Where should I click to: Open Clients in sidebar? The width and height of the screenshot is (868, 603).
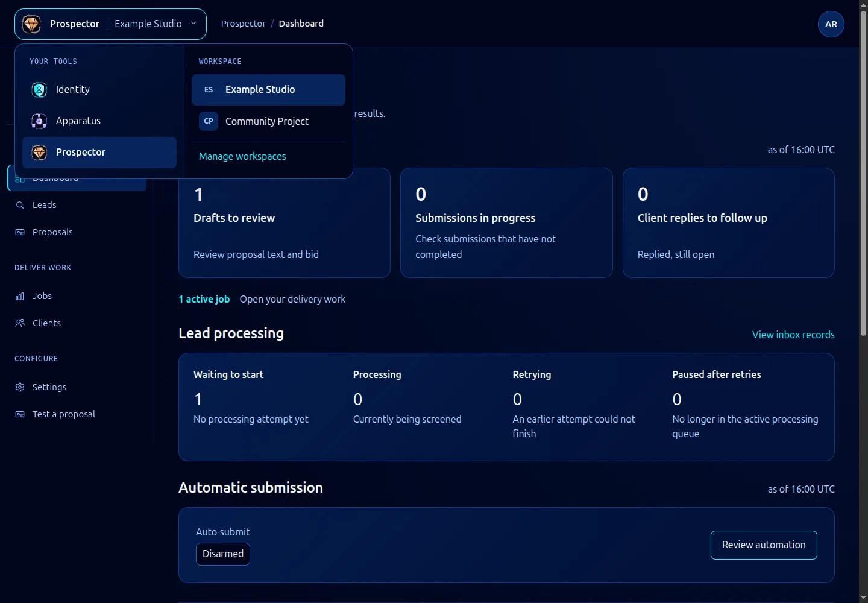77,323
